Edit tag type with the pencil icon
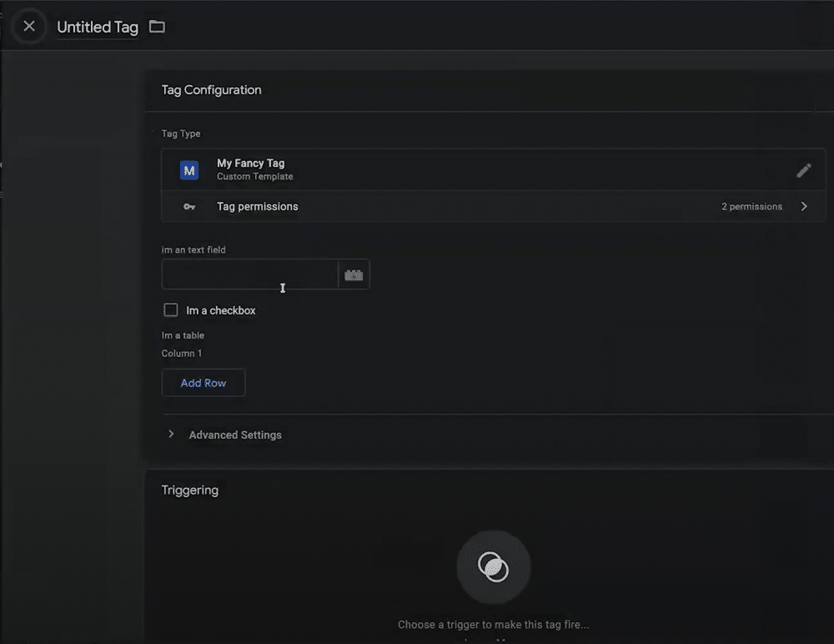Image resolution: width=834 pixels, height=644 pixels. [x=804, y=170]
